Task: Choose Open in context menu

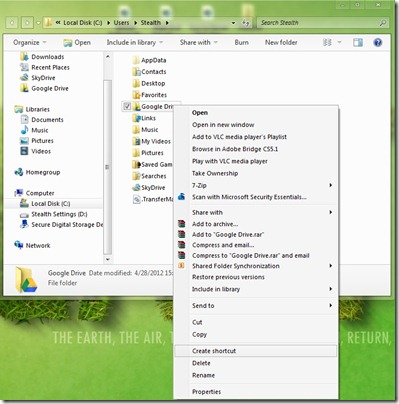Action: [256, 113]
